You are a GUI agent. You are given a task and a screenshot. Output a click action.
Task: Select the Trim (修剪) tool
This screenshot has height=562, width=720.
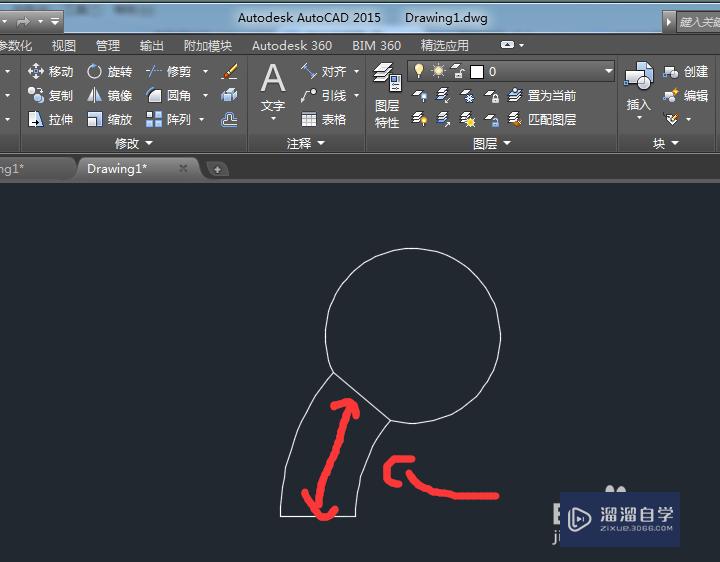click(x=168, y=71)
